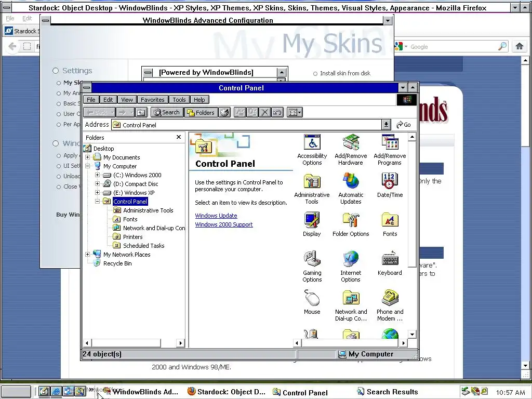The image size is (532, 399).
Task: Open the Edit menu in Control Panel
Action: pos(108,99)
